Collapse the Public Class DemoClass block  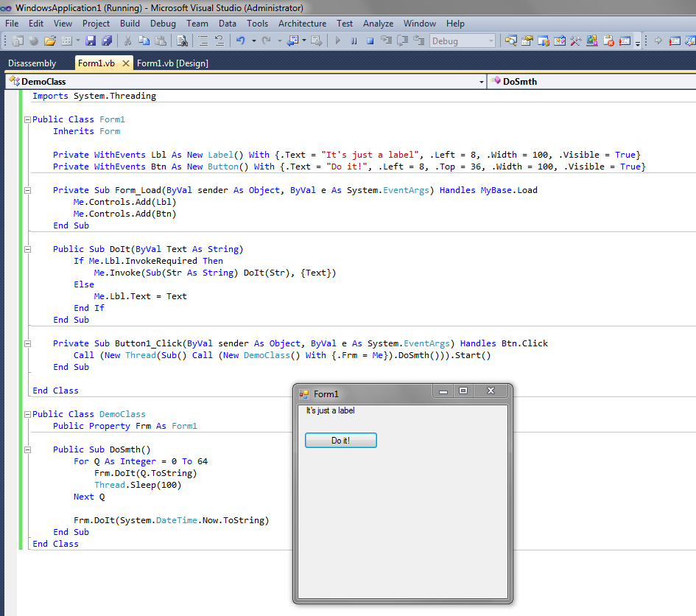27,414
